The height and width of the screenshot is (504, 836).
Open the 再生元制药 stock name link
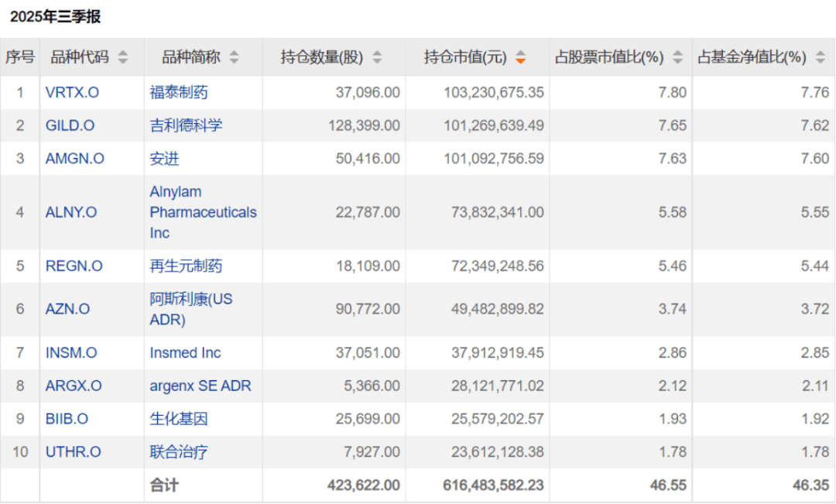point(186,266)
